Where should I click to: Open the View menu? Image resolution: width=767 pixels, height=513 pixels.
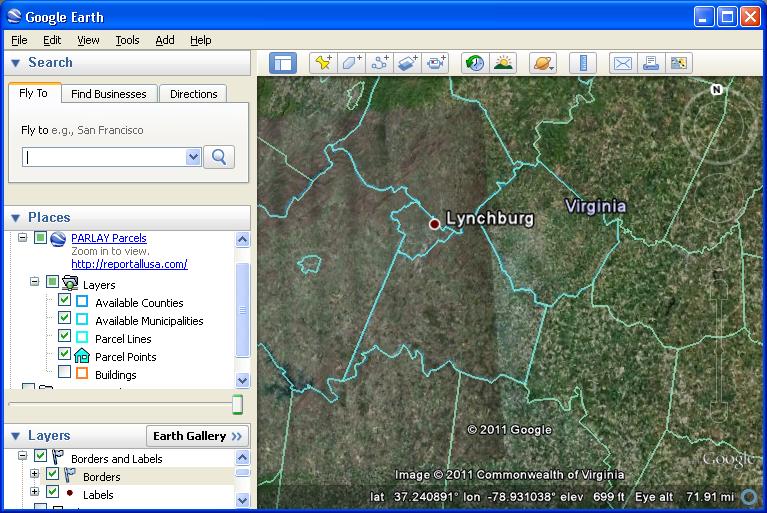click(88, 40)
